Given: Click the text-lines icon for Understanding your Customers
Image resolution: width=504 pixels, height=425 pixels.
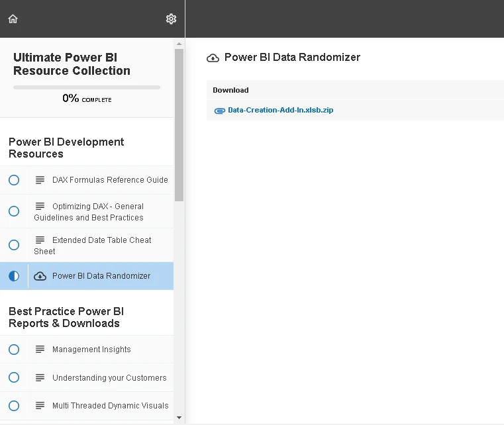Looking at the screenshot, I should coord(40,377).
